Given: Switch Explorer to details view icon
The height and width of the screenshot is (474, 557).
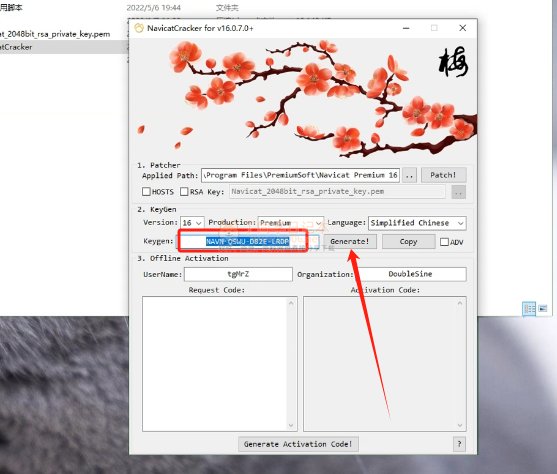Looking at the screenshot, I should click(x=529, y=309).
